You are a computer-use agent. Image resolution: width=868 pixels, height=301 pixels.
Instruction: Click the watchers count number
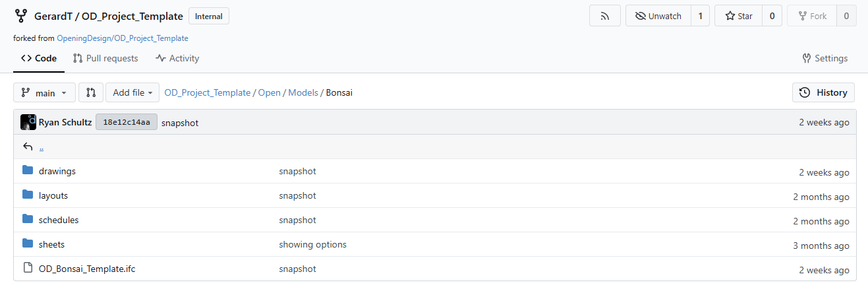700,16
